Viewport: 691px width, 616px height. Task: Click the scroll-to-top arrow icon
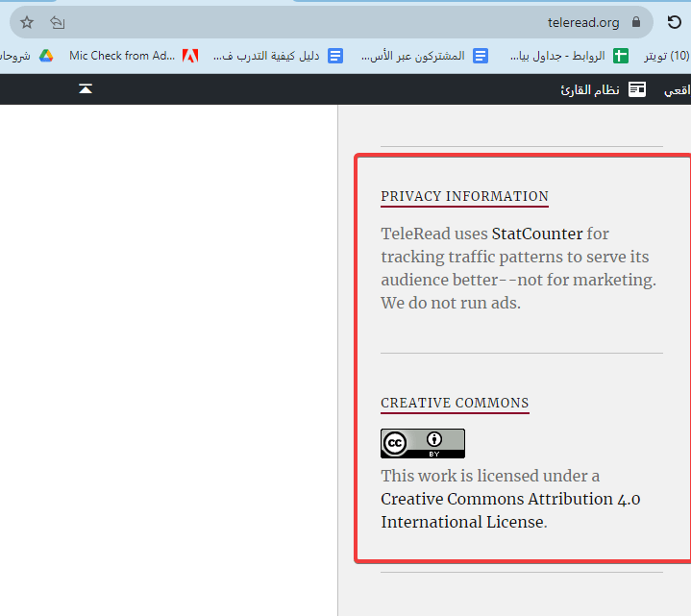(86, 89)
